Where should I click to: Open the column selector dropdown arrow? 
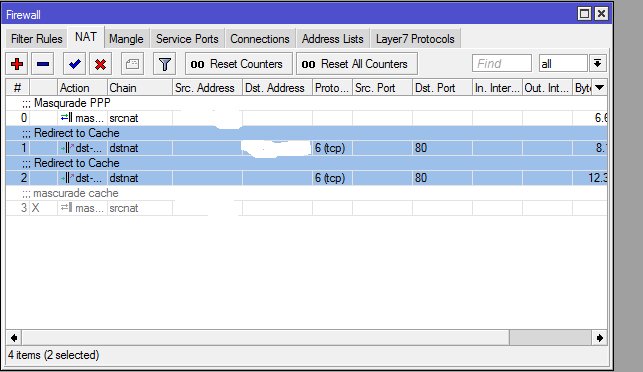599,88
